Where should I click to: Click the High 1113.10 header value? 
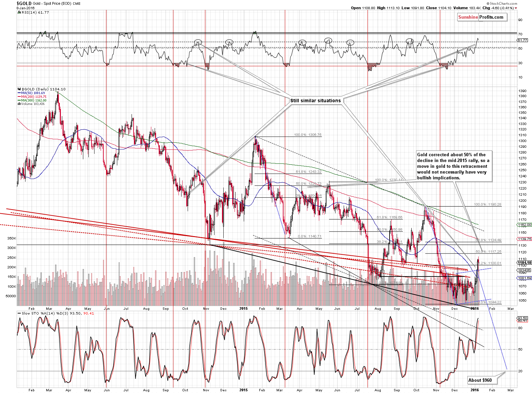coord(388,8)
